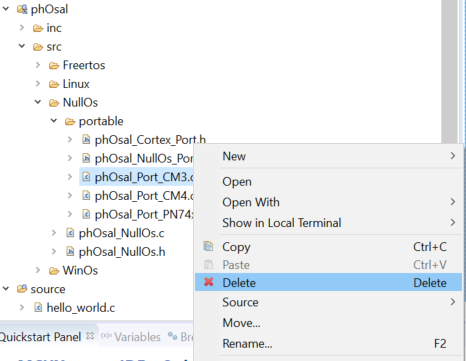Collapse the phOsal project node
466x361 pixels.
pos(6,9)
